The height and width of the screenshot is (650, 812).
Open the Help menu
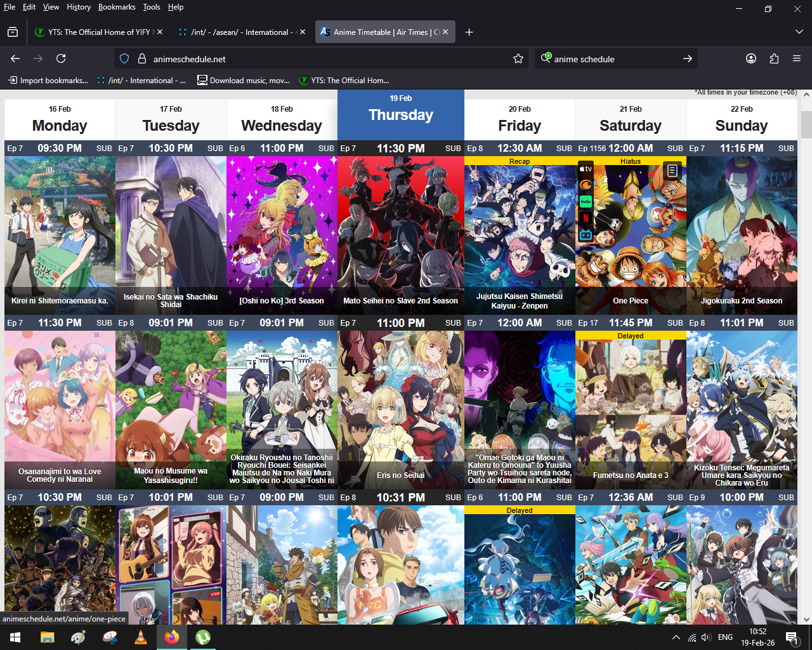coord(176,7)
